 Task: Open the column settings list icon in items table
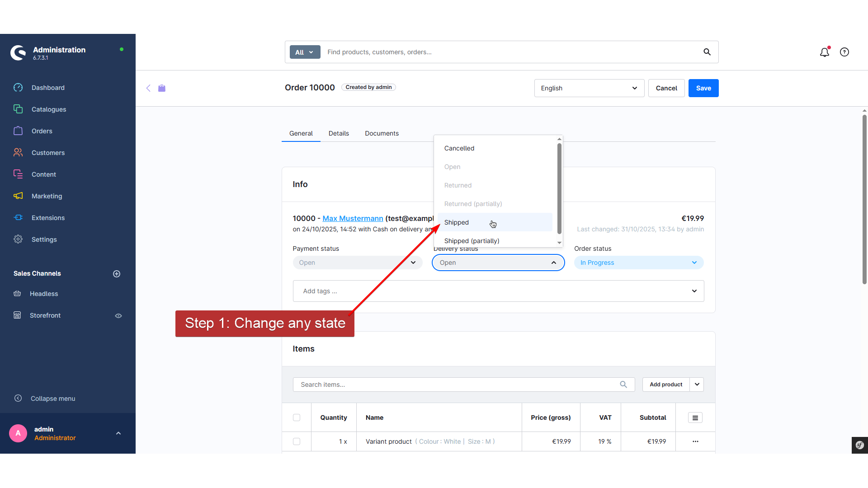tap(695, 418)
